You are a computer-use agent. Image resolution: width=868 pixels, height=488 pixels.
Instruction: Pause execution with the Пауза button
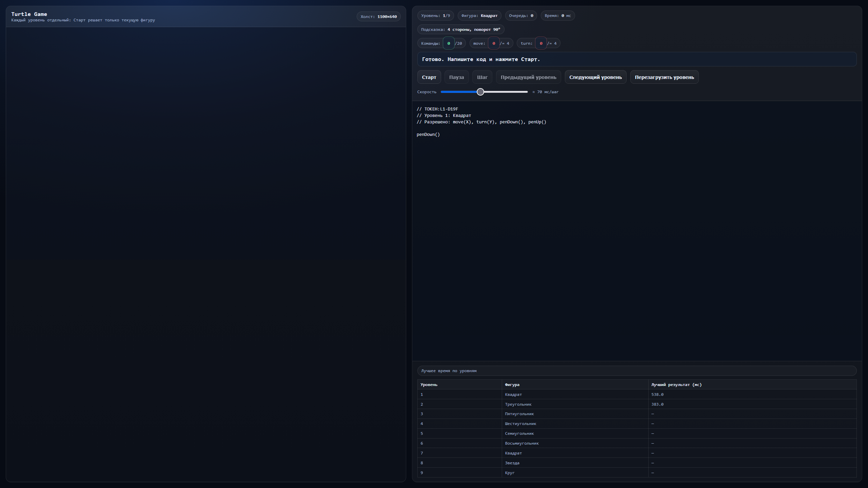456,77
